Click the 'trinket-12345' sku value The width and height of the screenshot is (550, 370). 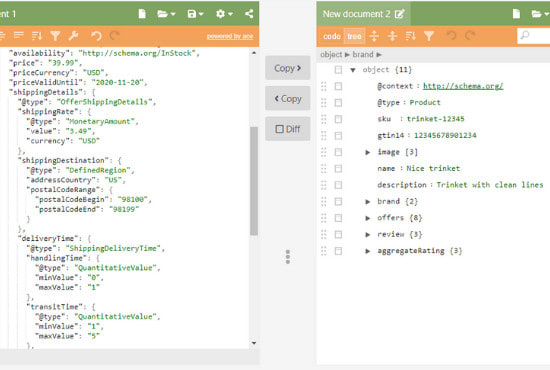(435, 119)
